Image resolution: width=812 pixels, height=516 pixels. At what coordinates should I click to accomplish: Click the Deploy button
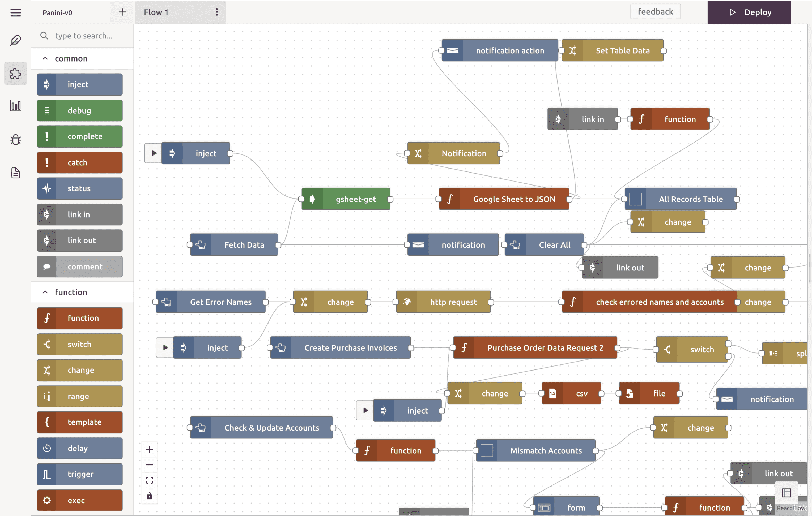click(x=749, y=12)
